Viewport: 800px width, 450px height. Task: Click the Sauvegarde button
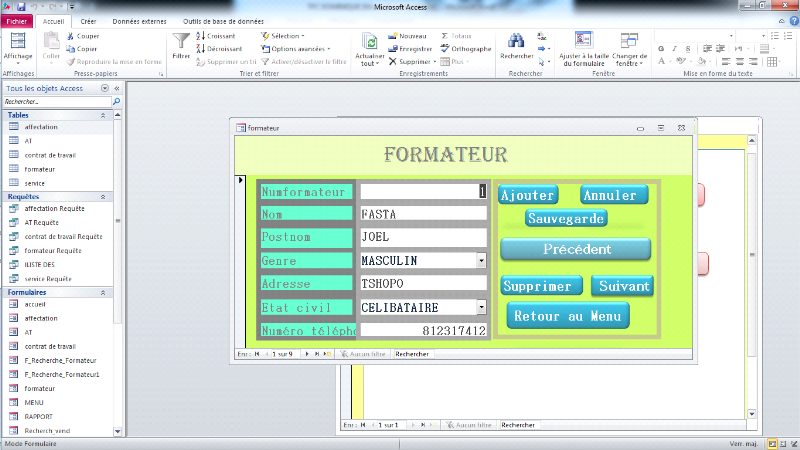point(566,218)
